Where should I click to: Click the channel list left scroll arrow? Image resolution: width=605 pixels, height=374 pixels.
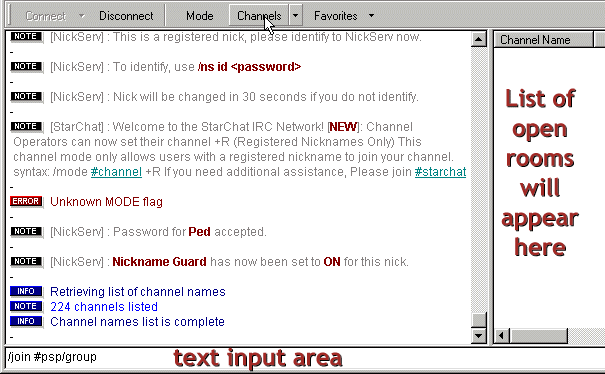(501, 335)
